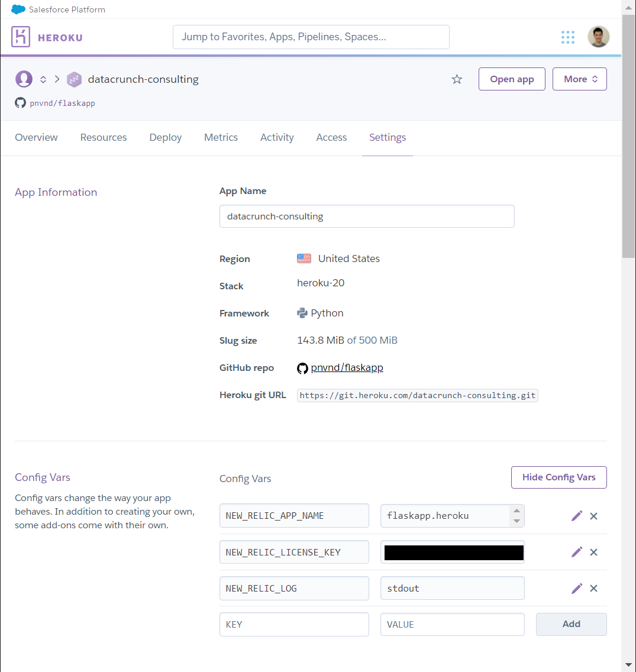Click the sleeping app hexagon icon

click(74, 79)
